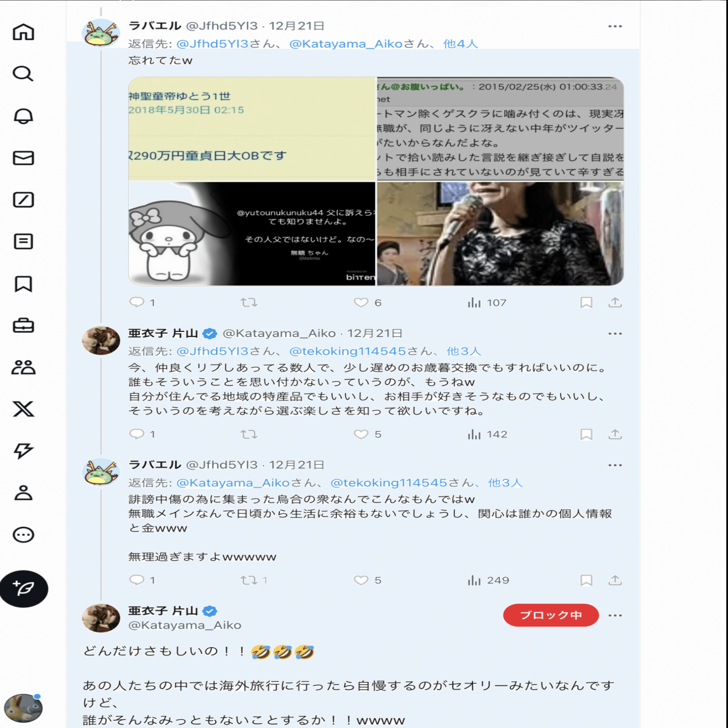The width and height of the screenshot is (728, 728).
Task: Expand 他4人 reply recipients list
Action: [460, 44]
